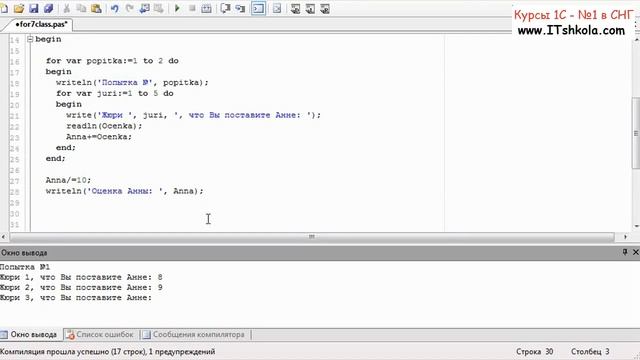640x360 pixels.
Task: Click the Navigate Back toolbar icon
Action: click(144, 9)
